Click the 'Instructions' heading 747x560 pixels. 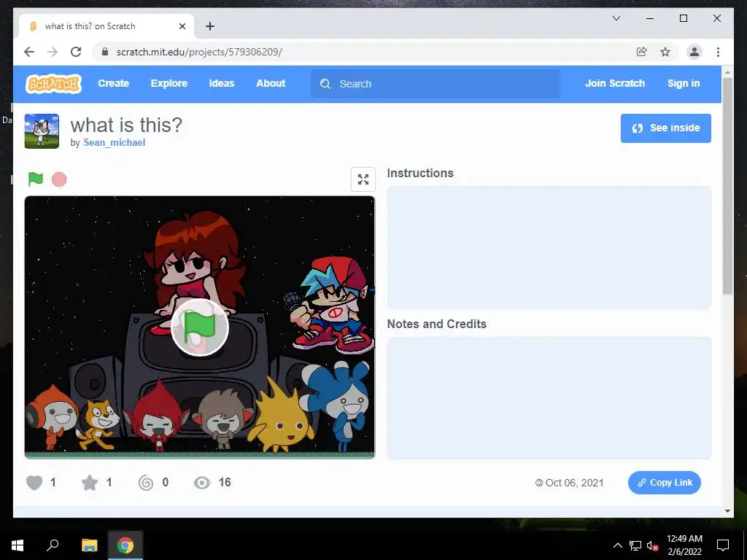point(420,173)
